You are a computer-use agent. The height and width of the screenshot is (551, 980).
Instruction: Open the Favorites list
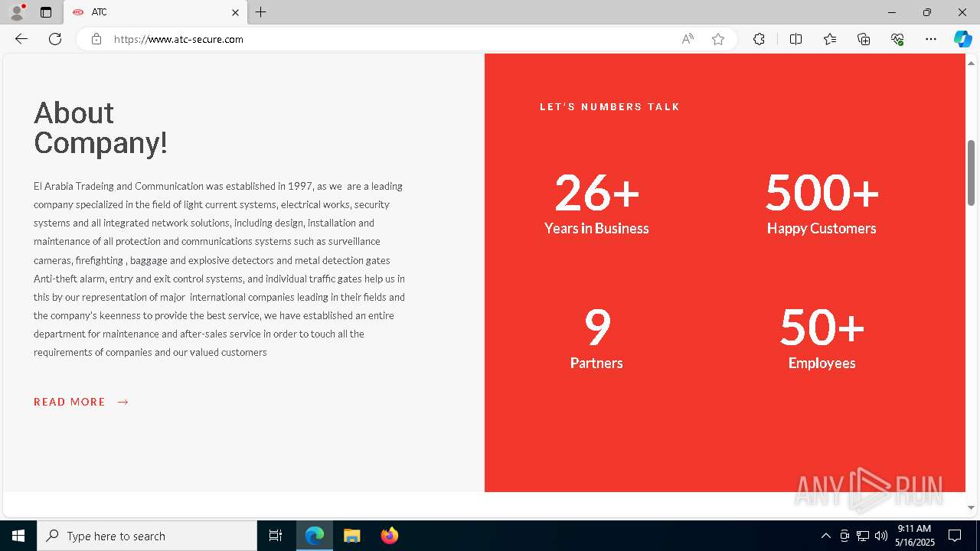tap(830, 39)
